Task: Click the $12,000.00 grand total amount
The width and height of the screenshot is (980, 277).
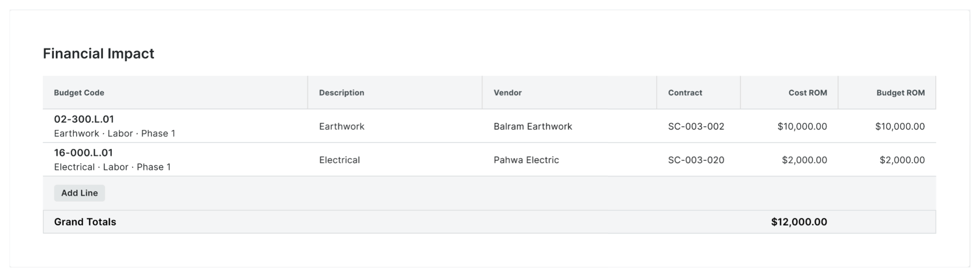Action: (799, 222)
